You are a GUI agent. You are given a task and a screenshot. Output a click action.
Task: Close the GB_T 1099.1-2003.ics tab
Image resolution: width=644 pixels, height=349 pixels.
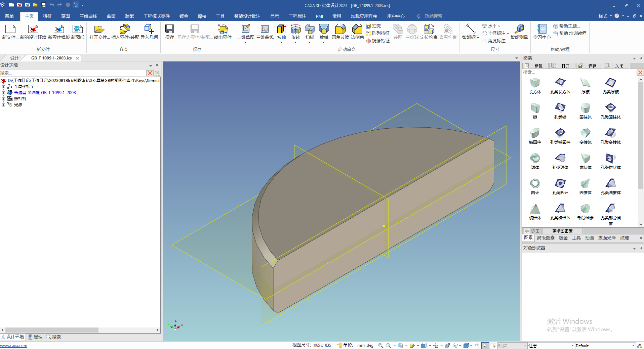(x=77, y=58)
